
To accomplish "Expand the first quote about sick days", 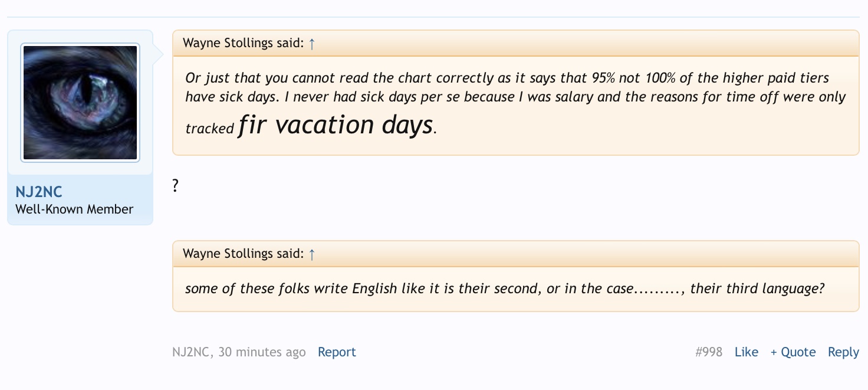I will click(x=515, y=103).
